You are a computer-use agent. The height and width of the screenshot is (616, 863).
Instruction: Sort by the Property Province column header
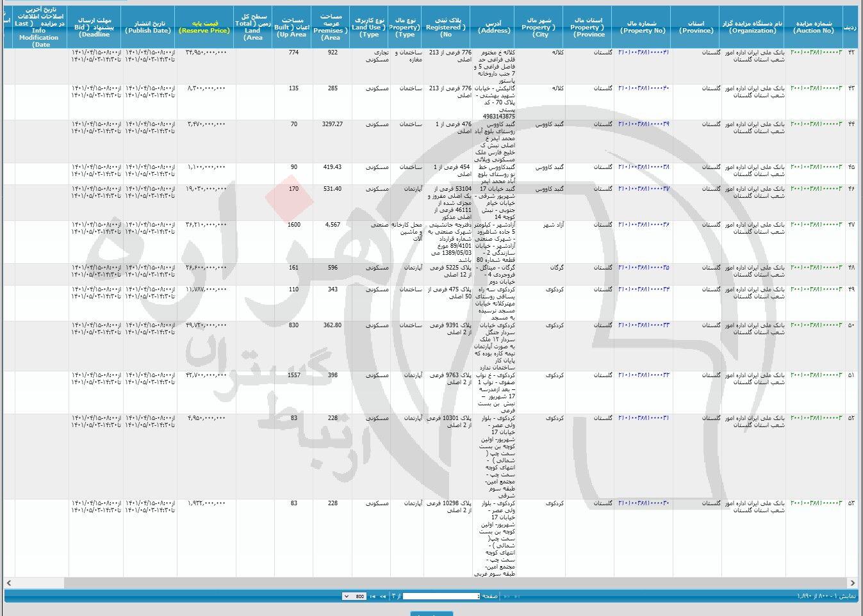click(588, 27)
